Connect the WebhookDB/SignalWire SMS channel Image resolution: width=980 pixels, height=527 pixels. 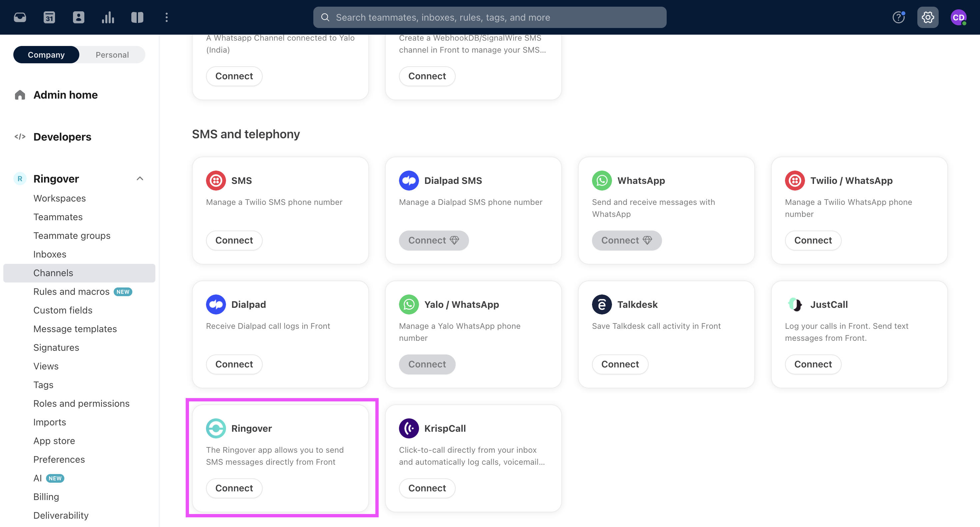point(427,76)
